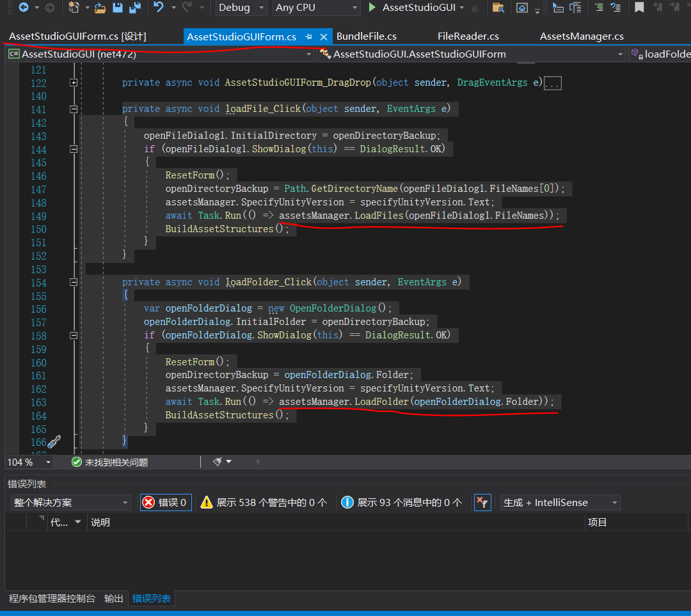Open the Any CPU platform dropdown

(316, 8)
